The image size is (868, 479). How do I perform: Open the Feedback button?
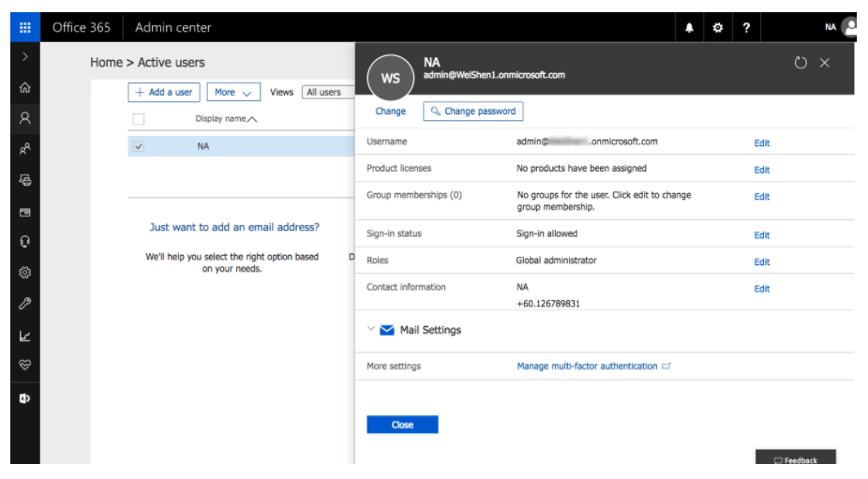796,457
